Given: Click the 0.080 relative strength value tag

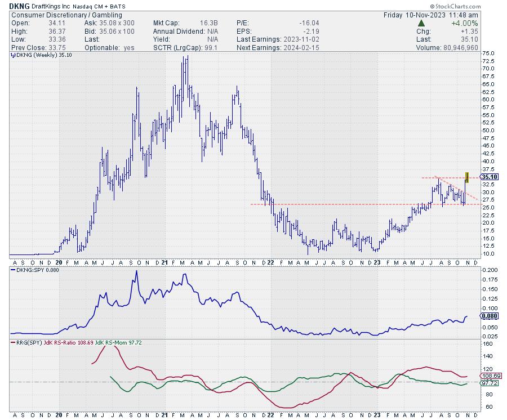Looking at the screenshot, I should coord(489,318).
